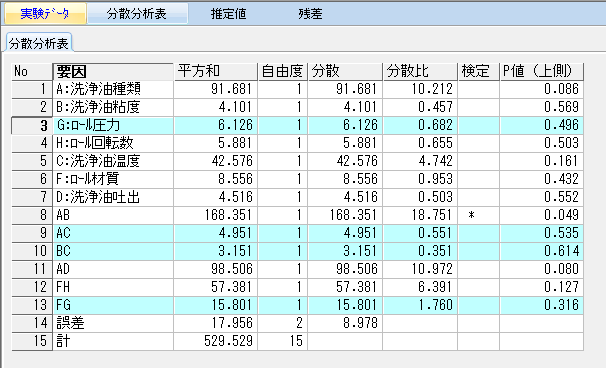Click the AB interaction factor cell

(113, 215)
